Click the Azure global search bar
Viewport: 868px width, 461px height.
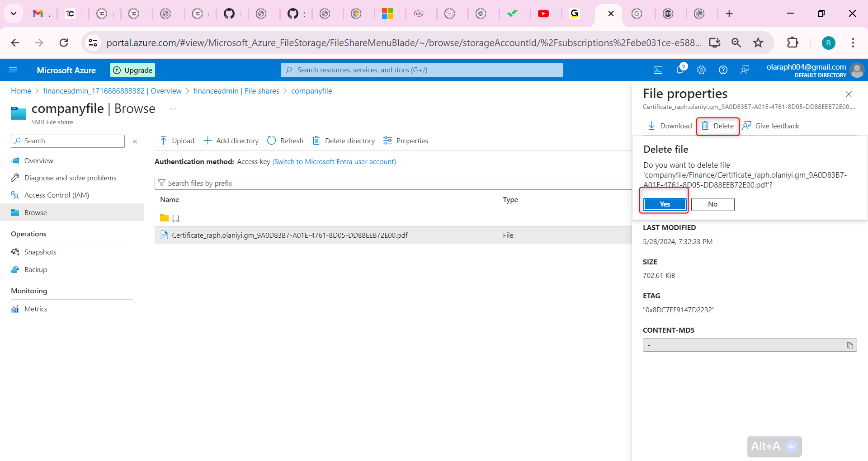pos(422,70)
